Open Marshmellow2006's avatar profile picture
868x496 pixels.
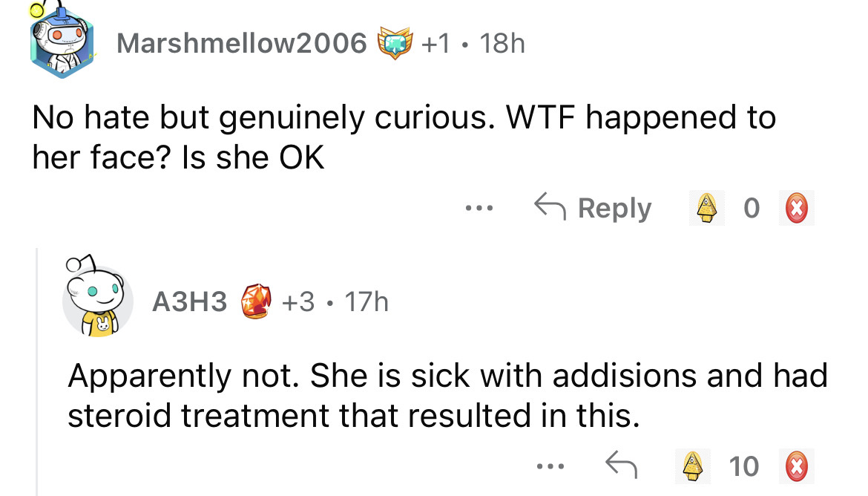(x=62, y=45)
